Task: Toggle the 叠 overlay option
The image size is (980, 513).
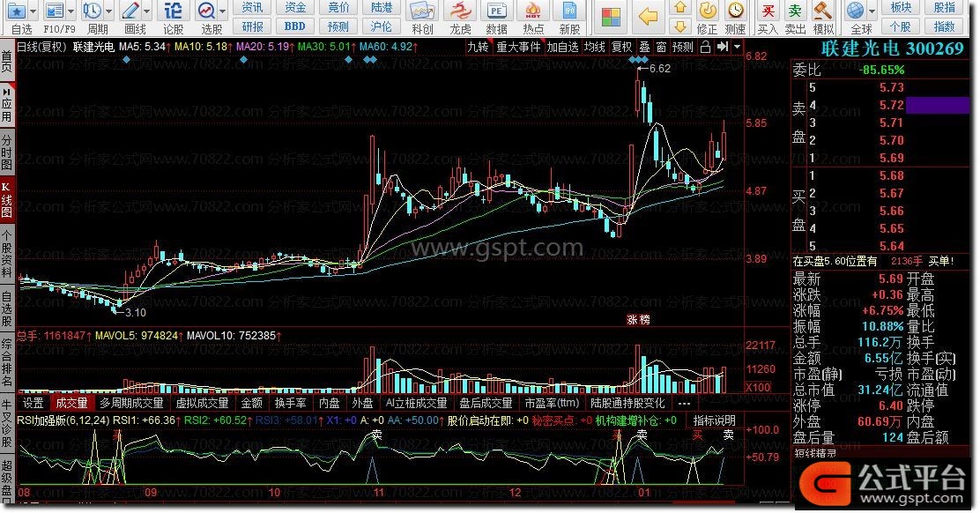Action: coord(644,47)
